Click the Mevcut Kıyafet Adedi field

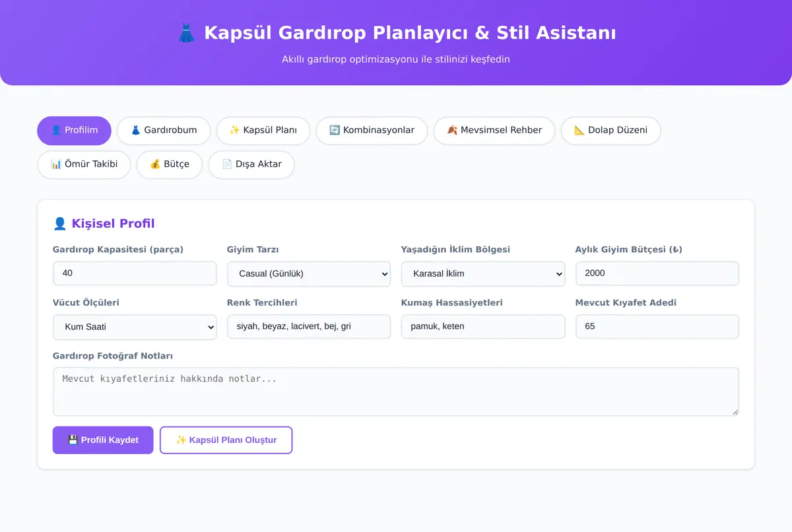pos(657,327)
